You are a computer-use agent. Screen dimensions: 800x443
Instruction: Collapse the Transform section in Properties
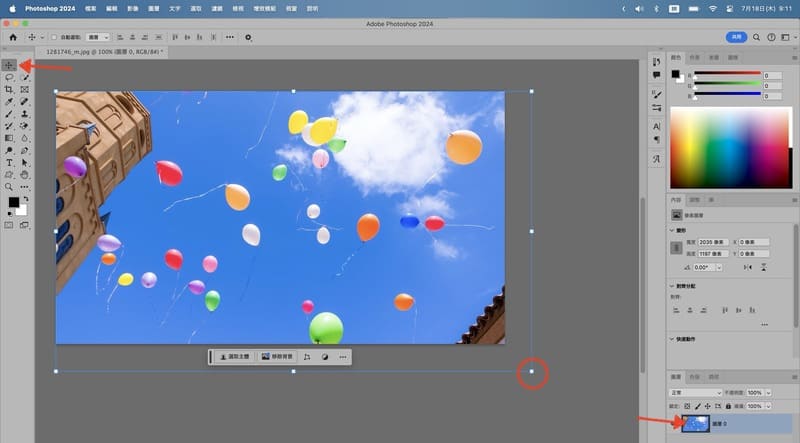(672, 231)
